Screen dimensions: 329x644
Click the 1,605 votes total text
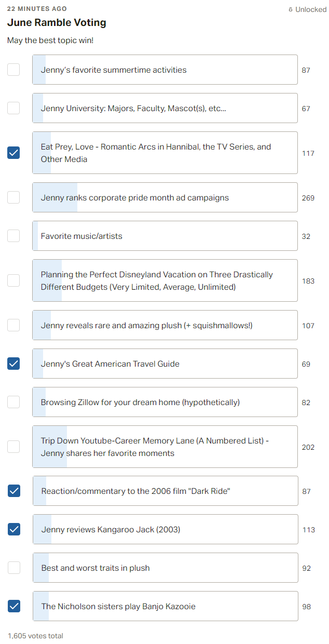click(35, 636)
